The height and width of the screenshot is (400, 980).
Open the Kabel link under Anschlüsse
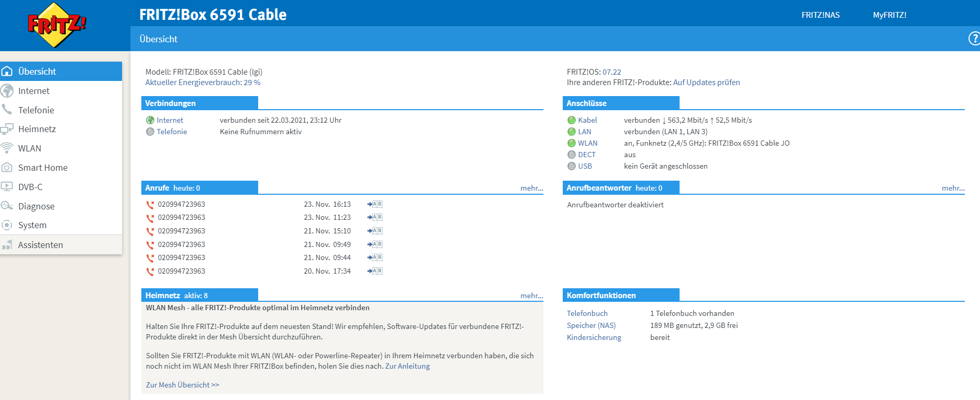point(588,120)
